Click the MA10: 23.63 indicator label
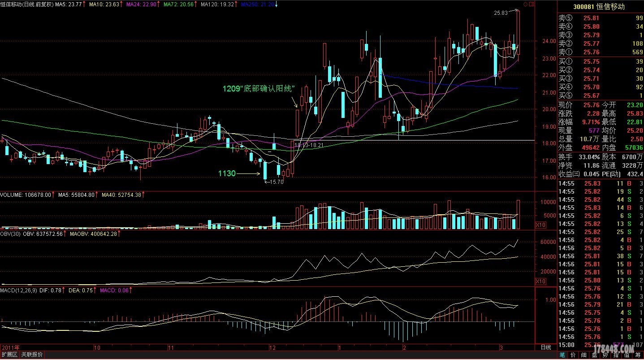644x360 pixels. [x=103, y=4]
